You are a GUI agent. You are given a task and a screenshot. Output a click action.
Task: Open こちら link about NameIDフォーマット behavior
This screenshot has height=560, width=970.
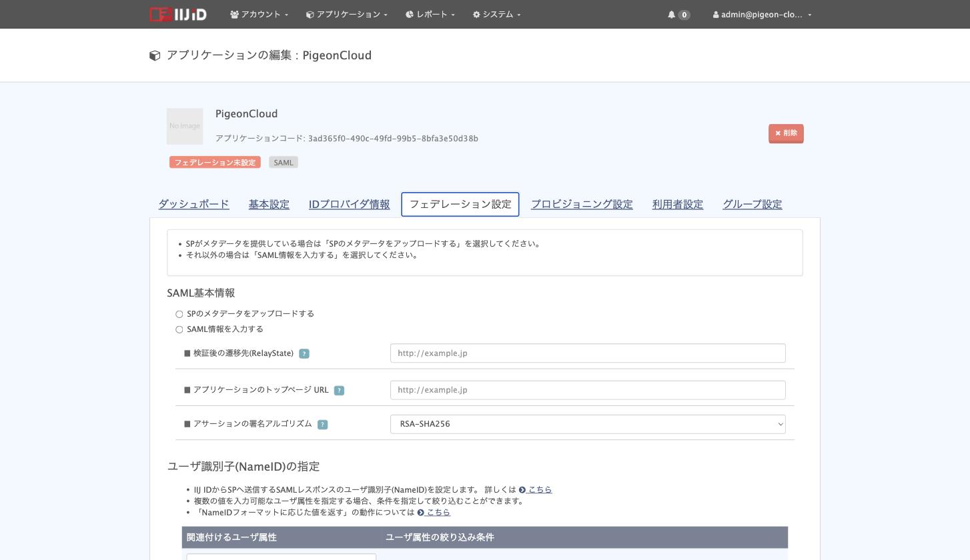(x=434, y=513)
